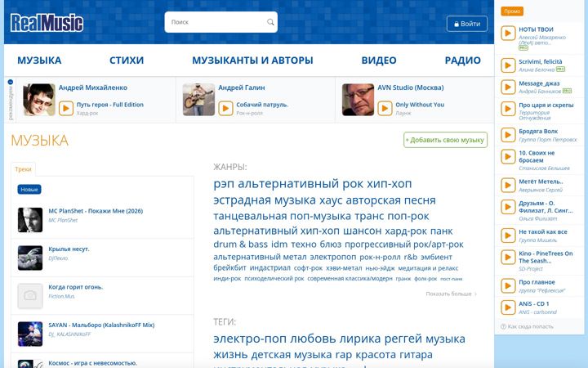The image size is (588, 368).
Task: Open Крылья несут cover thumbnail
Action: (30, 258)
